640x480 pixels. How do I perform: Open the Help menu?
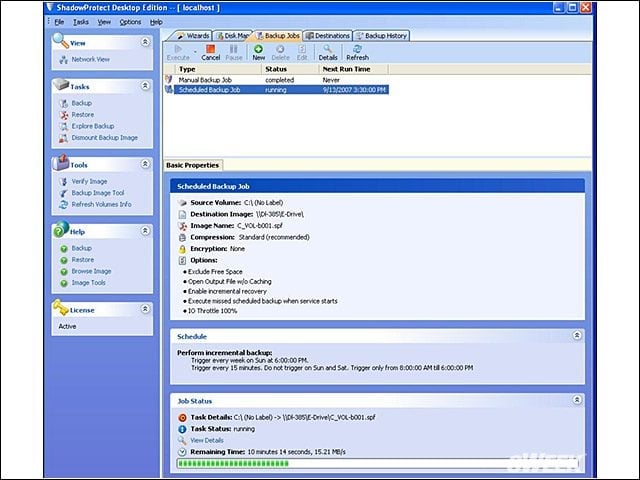pyautogui.click(x=156, y=22)
